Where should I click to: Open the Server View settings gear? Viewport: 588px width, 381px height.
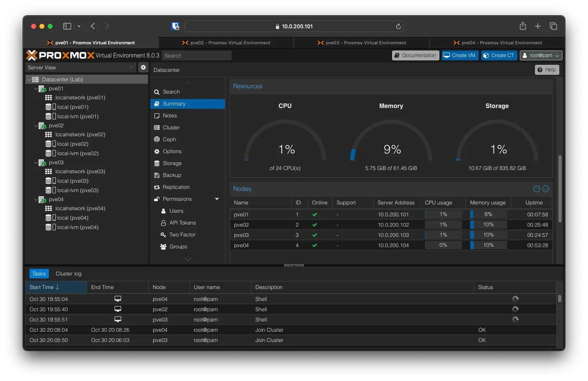(143, 67)
